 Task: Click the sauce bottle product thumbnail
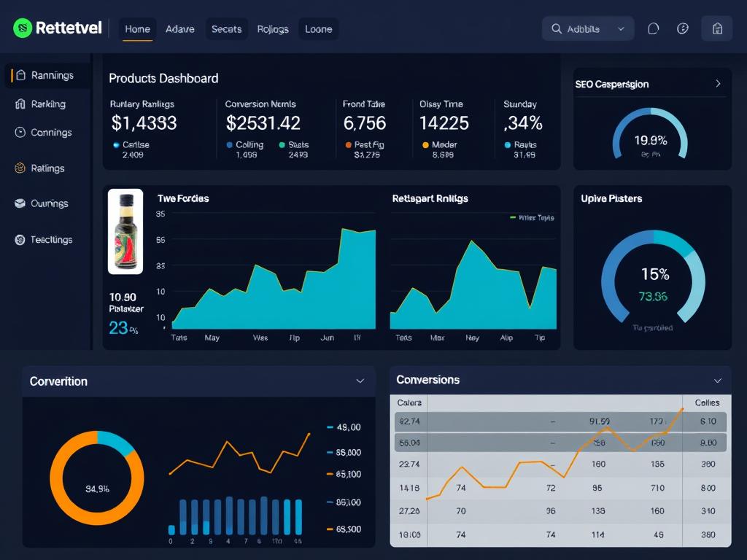(125, 232)
